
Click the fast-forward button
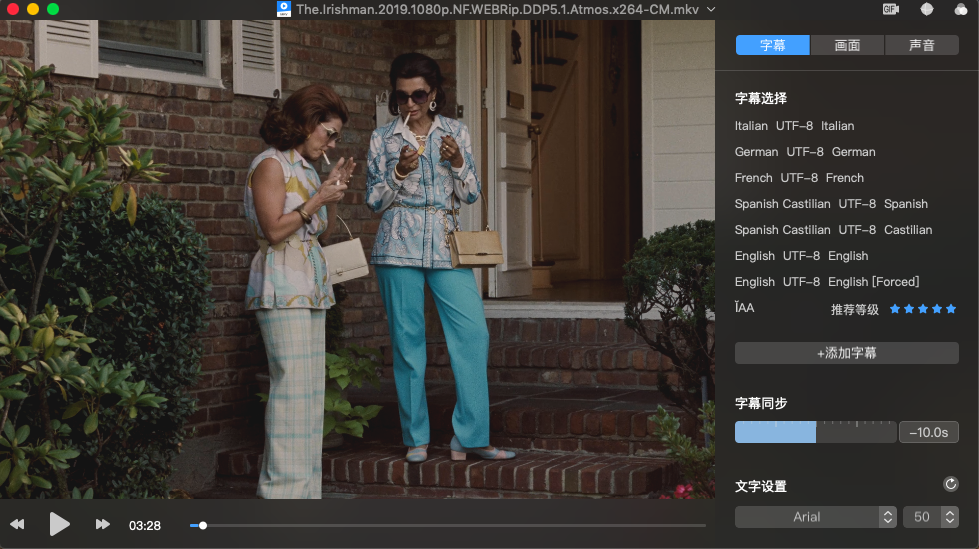pos(102,524)
